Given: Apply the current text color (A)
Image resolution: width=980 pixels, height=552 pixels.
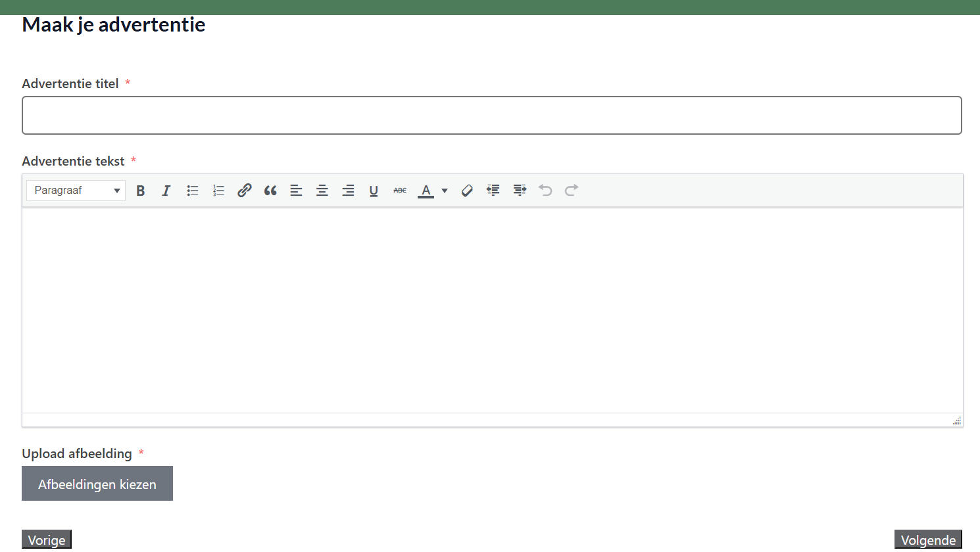Looking at the screenshot, I should (x=426, y=191).
